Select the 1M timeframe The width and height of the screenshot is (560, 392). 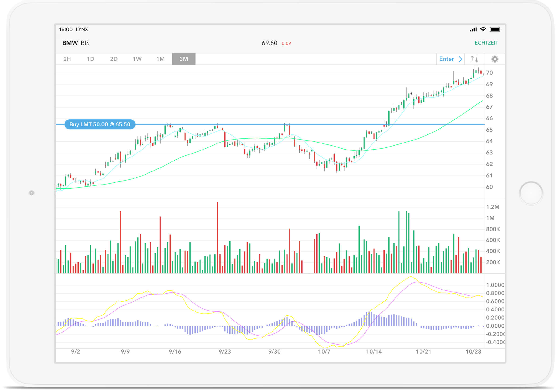(160, 59)
